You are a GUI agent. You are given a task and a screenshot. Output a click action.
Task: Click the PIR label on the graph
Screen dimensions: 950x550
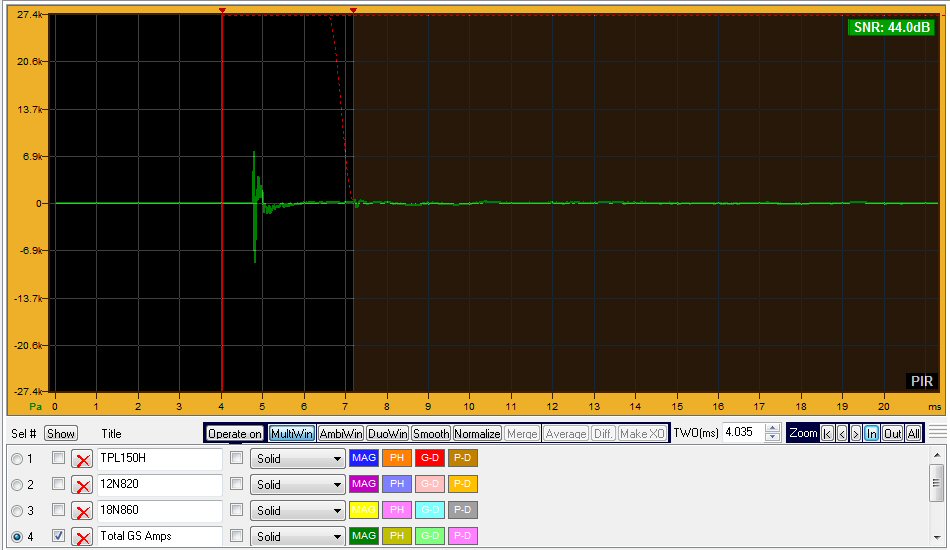click(922, 381)
